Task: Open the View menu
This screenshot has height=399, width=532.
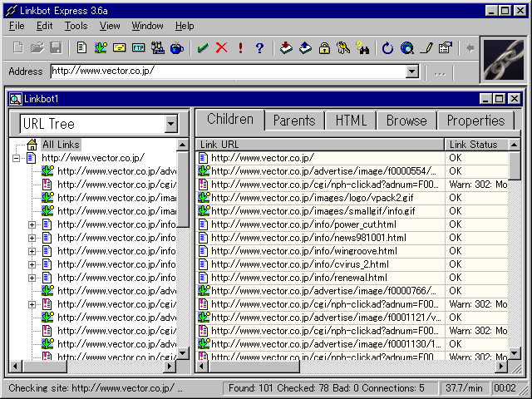Action: click(110, 26)
